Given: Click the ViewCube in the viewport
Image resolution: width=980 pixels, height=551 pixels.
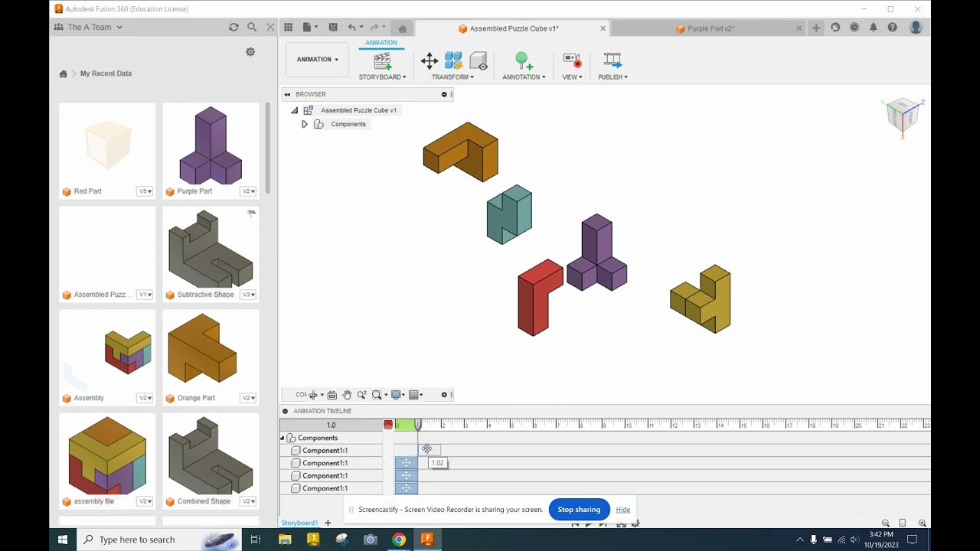Looking at the screenshot, I should 903,116.
